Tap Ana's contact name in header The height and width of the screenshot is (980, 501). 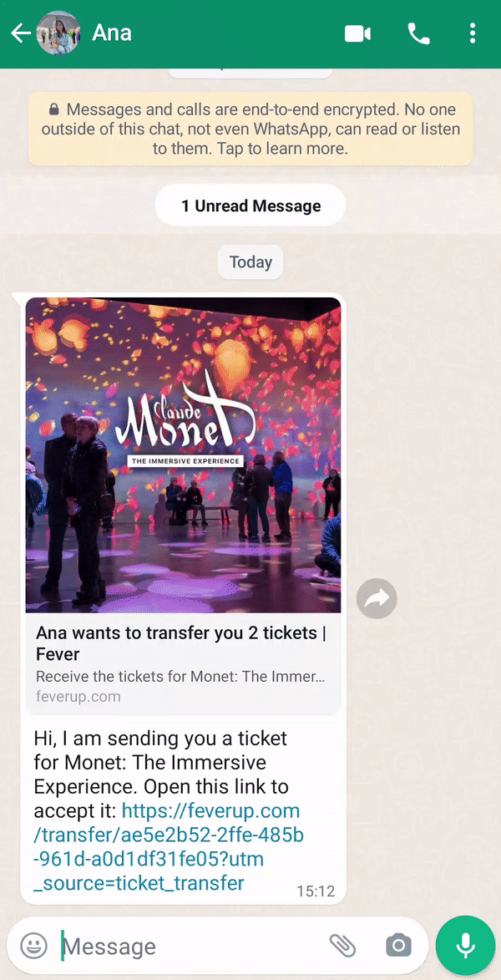[x=112, y=33]
